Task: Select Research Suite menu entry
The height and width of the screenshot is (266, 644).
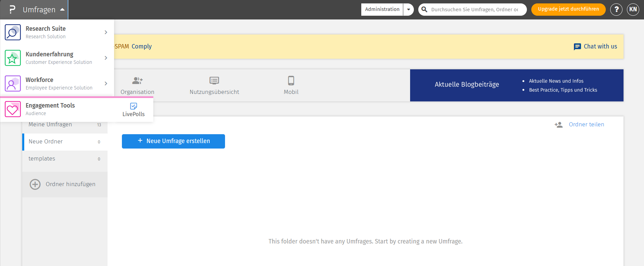Action: (x=57, y=32)
